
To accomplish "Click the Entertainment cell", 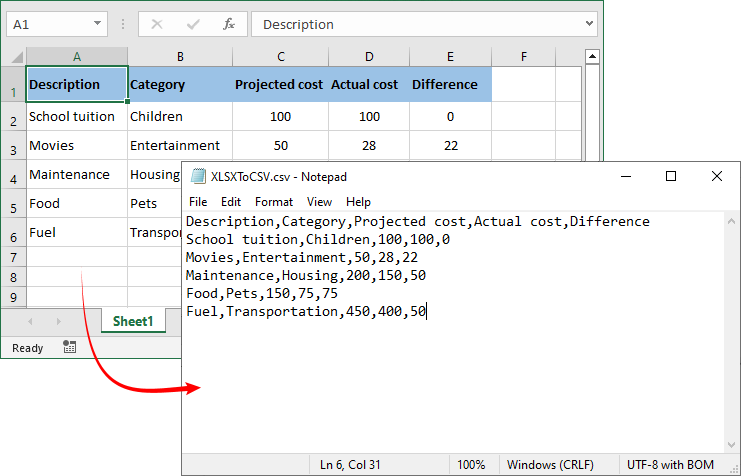I will click(180, 145).
